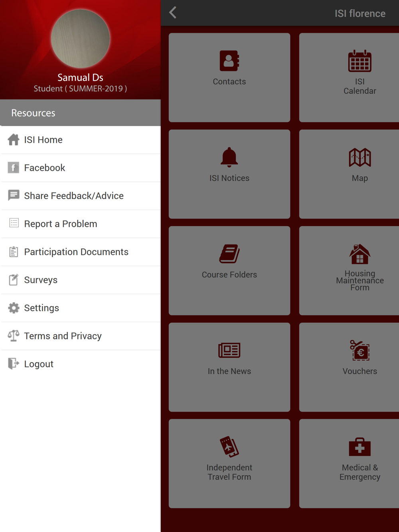This screenshot has width=399, height=532.
Task: Click the Resources section header
Action: [80, 113]
